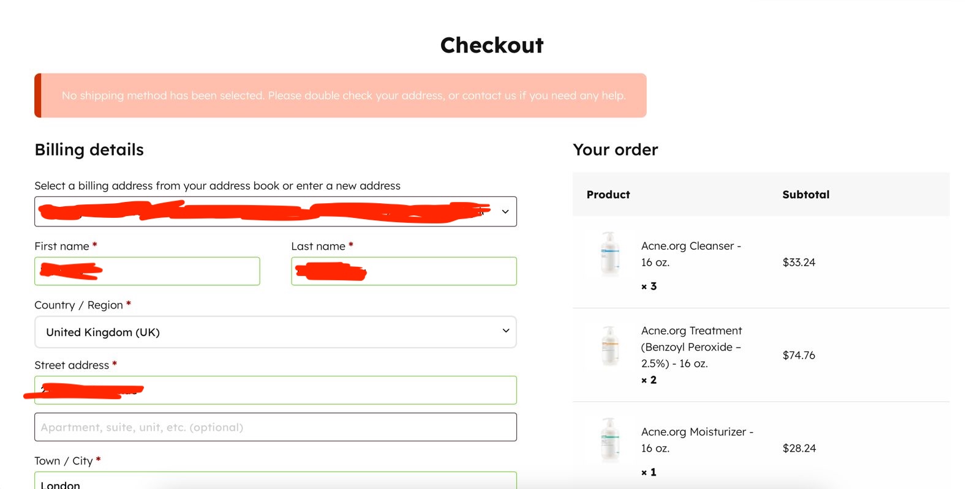Click the Acne.org Cleanser product thumbnail
This screenshot has height=489, width=980.
pyautogui.click(x=610, y=254)
